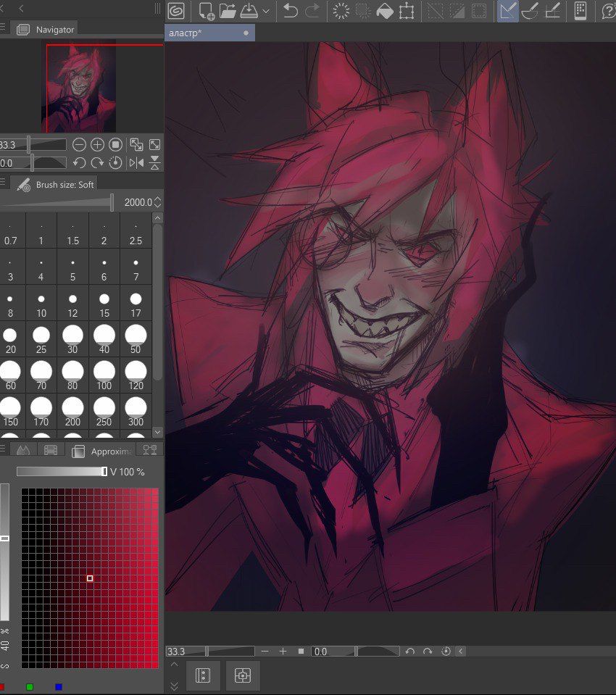Viewport: 616px width, 695px height.
Task: Click the Navigator fit-to-screen expand icon
Action: (154, 144)
